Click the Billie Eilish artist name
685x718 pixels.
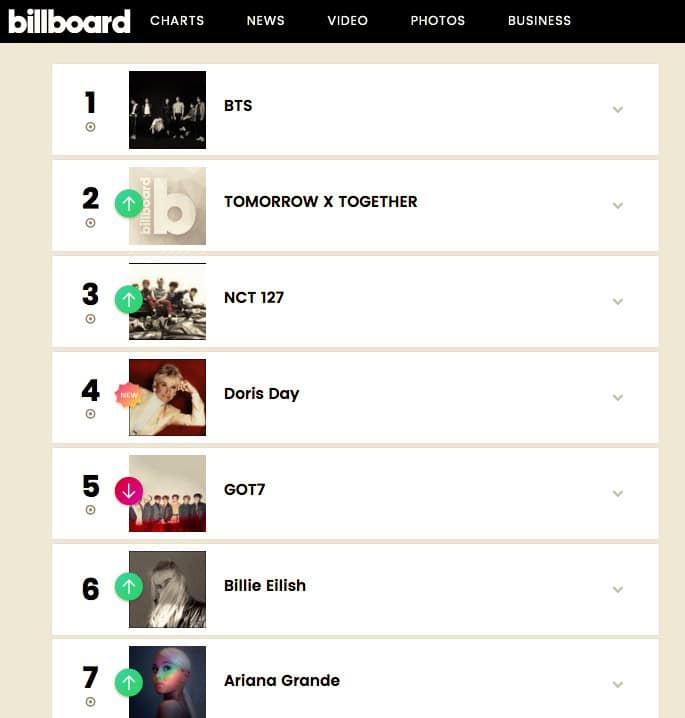(x=265, y=585)
